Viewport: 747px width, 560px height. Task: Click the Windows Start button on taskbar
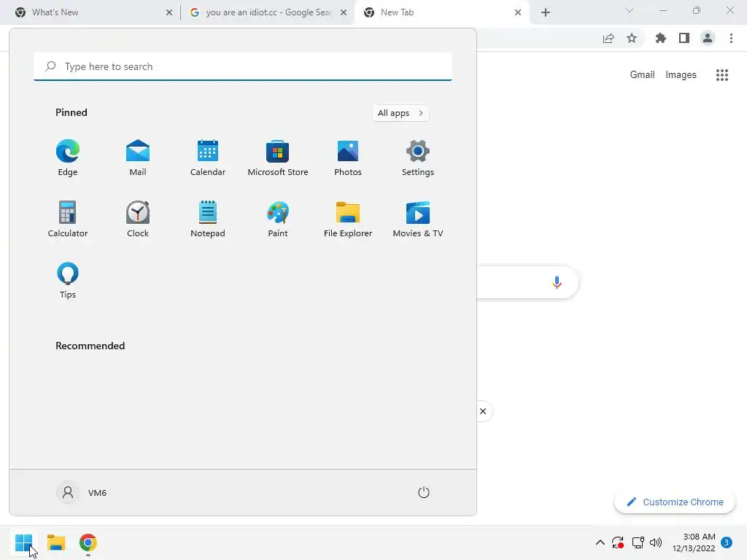tap(23, 542)
